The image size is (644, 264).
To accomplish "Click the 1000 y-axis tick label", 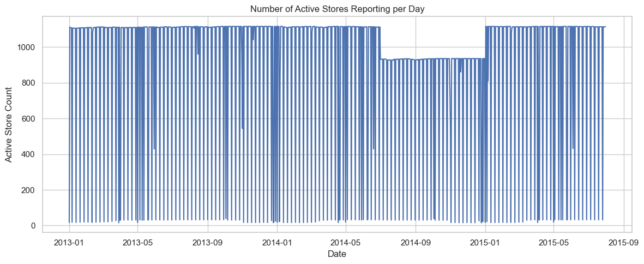I will [x=27, y=47].
